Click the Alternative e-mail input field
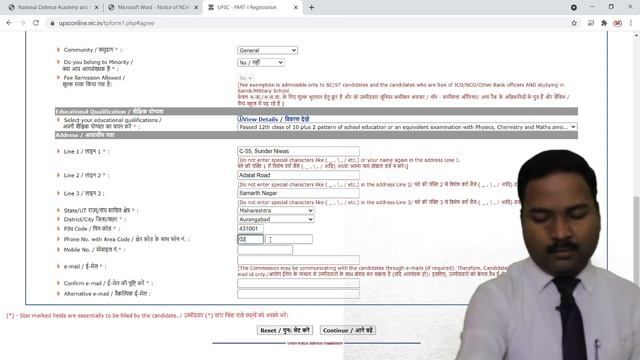 pyautogui.click(x=298, y=294)
